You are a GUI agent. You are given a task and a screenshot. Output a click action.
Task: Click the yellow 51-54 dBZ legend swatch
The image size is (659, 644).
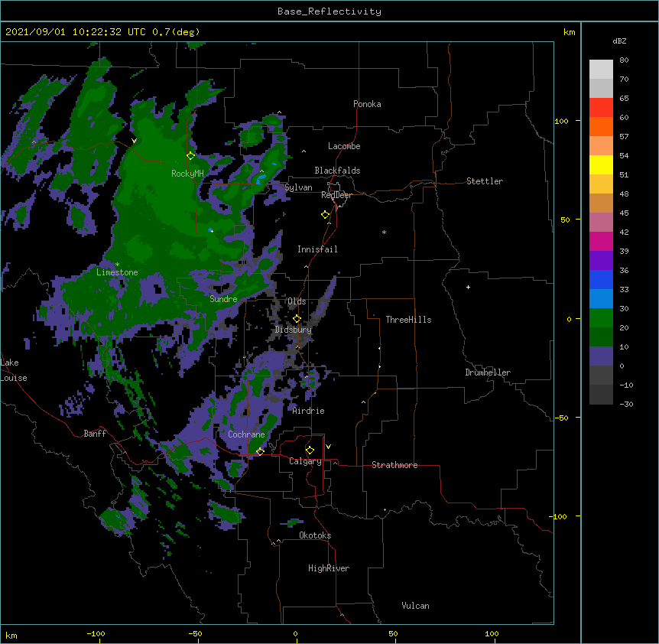point(601,164)
